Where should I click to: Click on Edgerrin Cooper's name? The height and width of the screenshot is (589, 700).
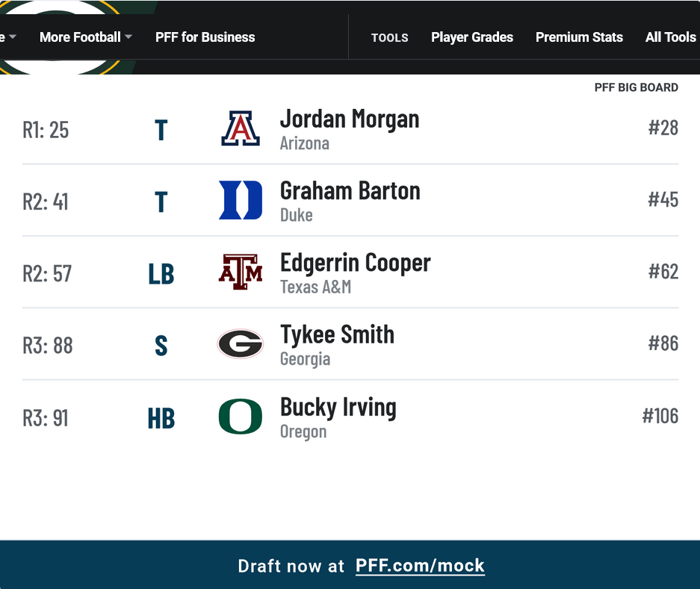(355, 263)
